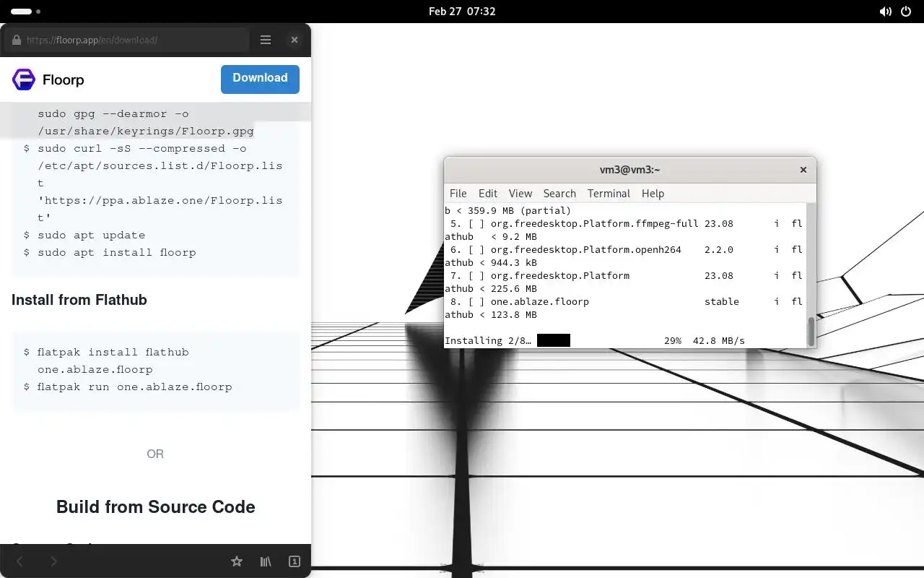Open the Terminal menu in terminal
The width and height of the screenshot is (924, 578).
609,194
